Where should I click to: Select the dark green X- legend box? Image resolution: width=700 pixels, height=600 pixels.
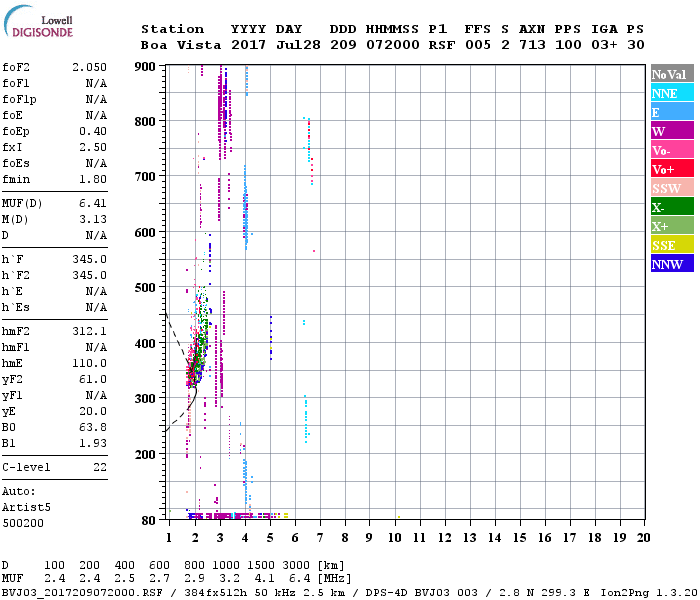(x=670, y=207)
